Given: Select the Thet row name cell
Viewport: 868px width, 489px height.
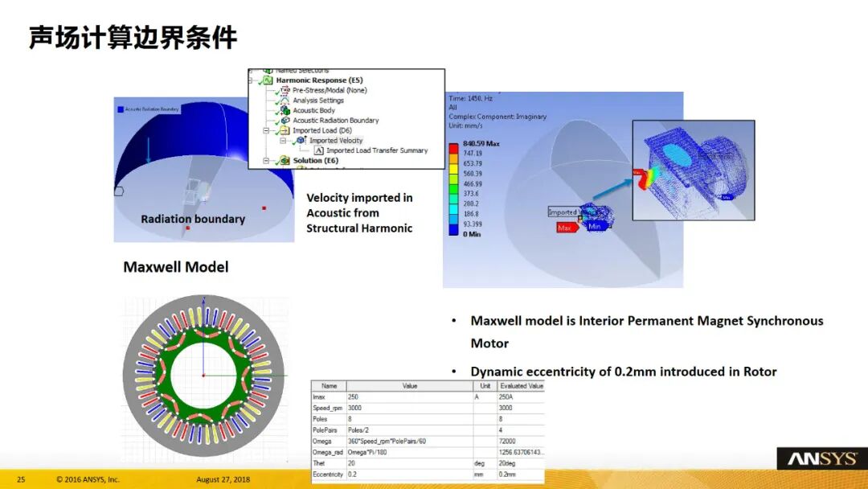Looking at the screenshot, I should [x=330, y=463].
